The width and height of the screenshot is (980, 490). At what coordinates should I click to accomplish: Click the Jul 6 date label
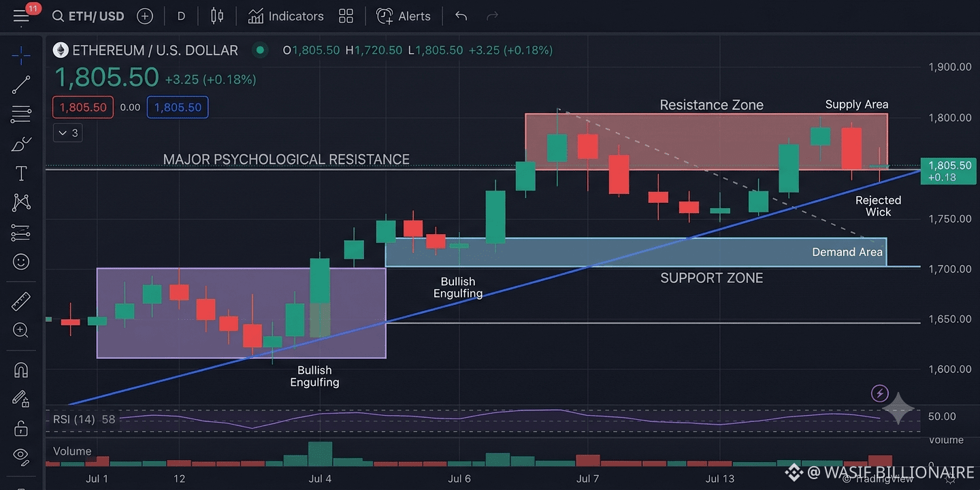(x=459, y=478)
